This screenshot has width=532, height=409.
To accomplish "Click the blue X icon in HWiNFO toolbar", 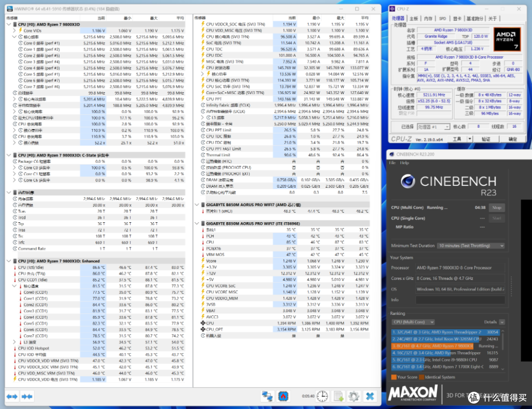I will pyautogui.click(x=370, y=396).
